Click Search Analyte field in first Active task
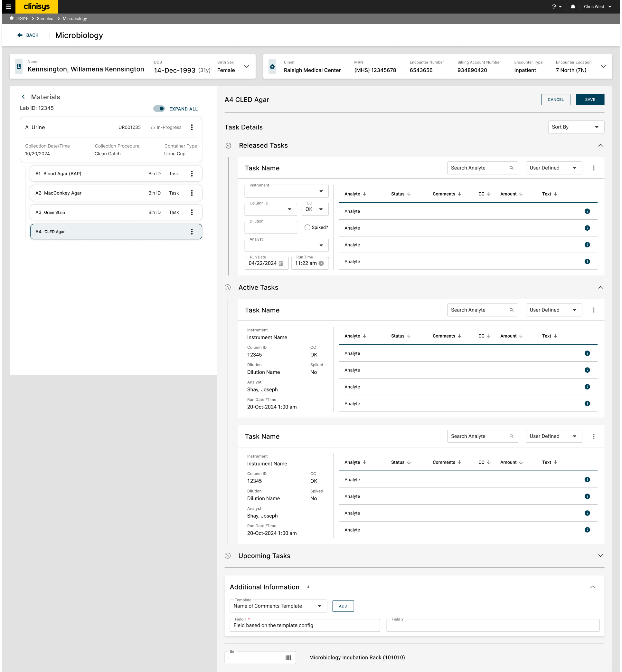 pos(482,310)
